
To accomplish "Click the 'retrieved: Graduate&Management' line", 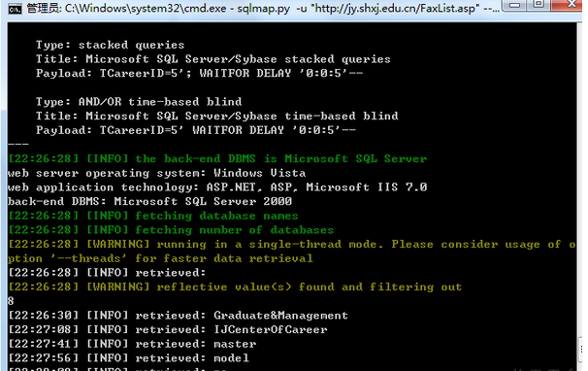I will [179, 316].
